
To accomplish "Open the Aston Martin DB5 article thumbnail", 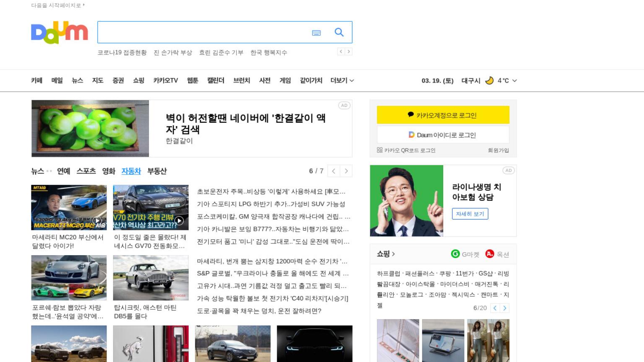I will pos(151,278).
